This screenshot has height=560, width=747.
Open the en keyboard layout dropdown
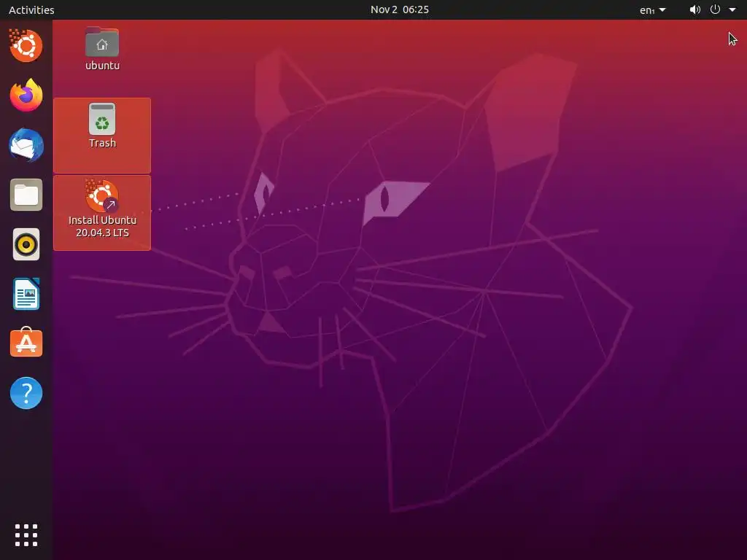pos(653,10)
